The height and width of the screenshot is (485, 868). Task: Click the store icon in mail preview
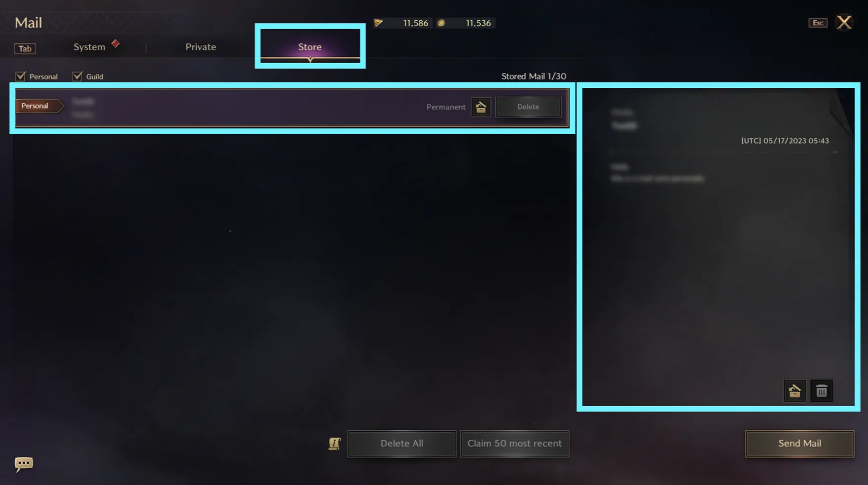[x=795, y=391]
